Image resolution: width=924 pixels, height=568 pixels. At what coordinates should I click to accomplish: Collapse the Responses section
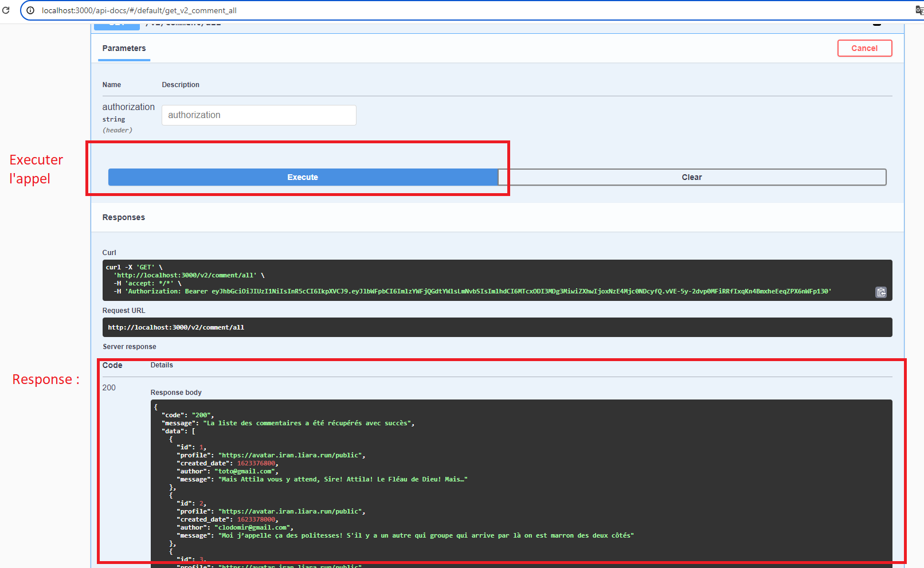[x=124, y=217]
